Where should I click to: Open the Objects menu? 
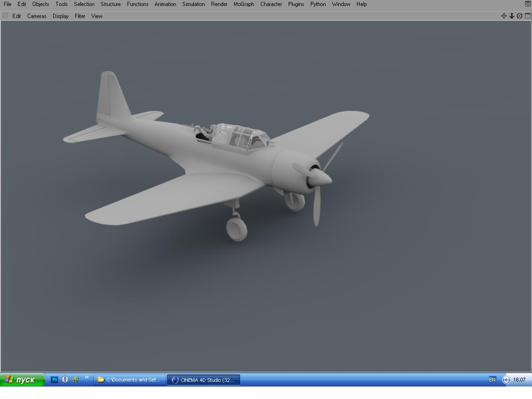(x=41, y=4)
